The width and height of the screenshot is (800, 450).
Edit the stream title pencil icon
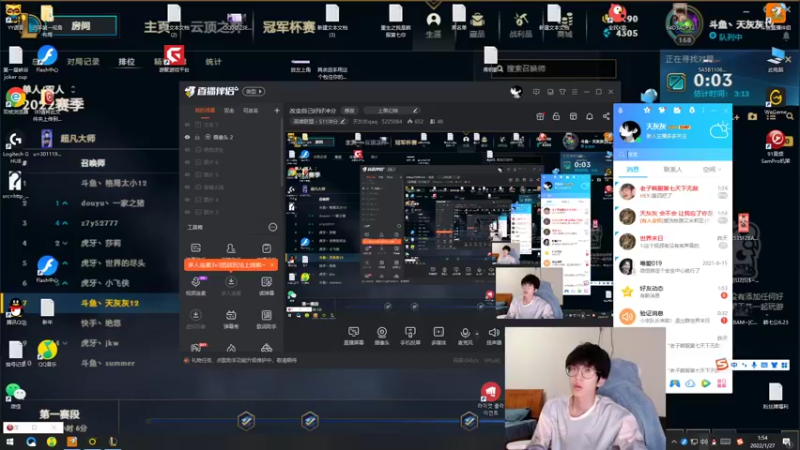[x=415, y=110]
